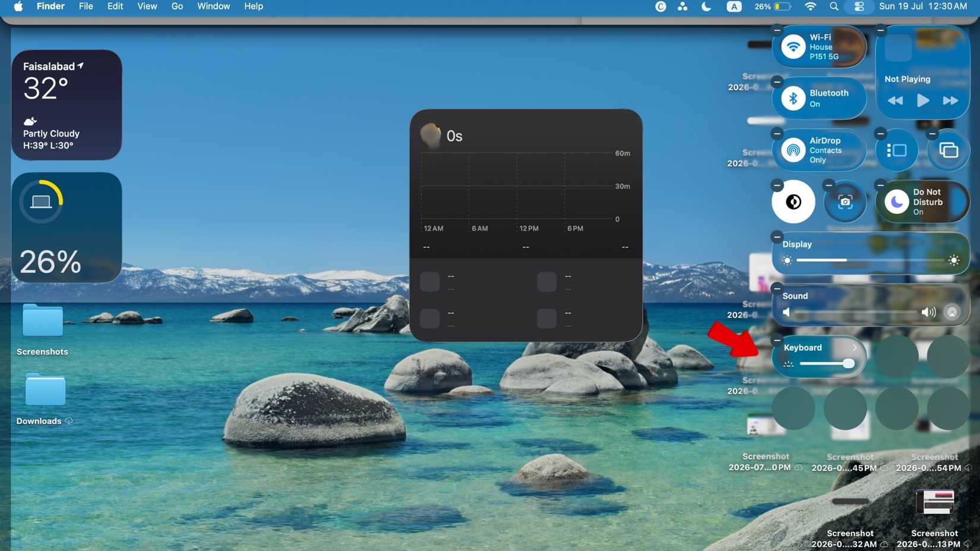980x551 pixels.
Task: Remove the Wi-Fi control with its minus button
Action: click(x=777, y=30)
